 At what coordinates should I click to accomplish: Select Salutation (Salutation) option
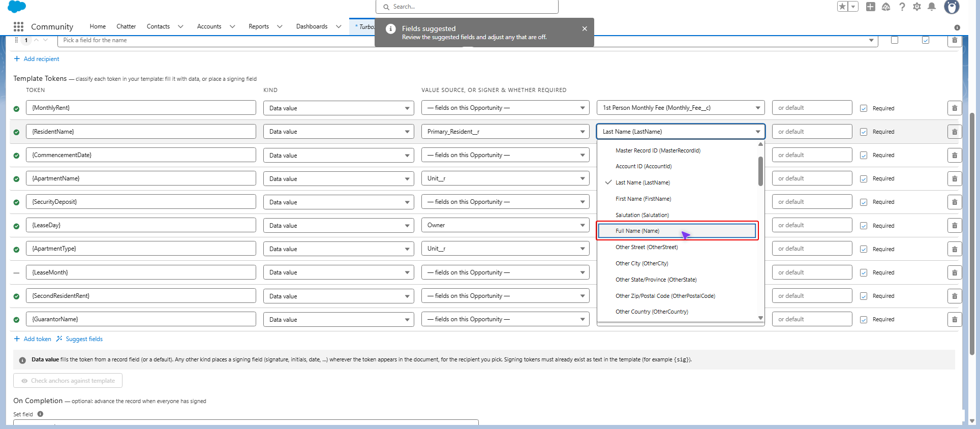pos(642,215)
